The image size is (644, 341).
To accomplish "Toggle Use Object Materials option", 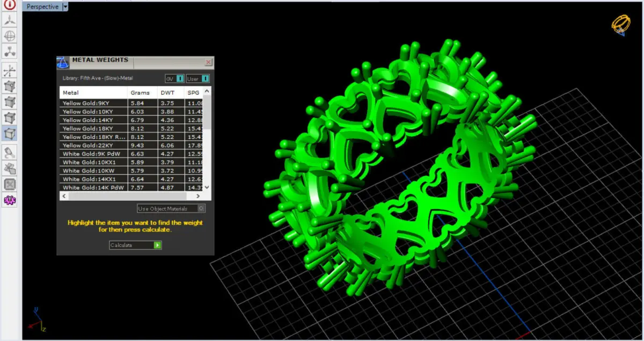I will pyautogui.click(x=171, y=208).
